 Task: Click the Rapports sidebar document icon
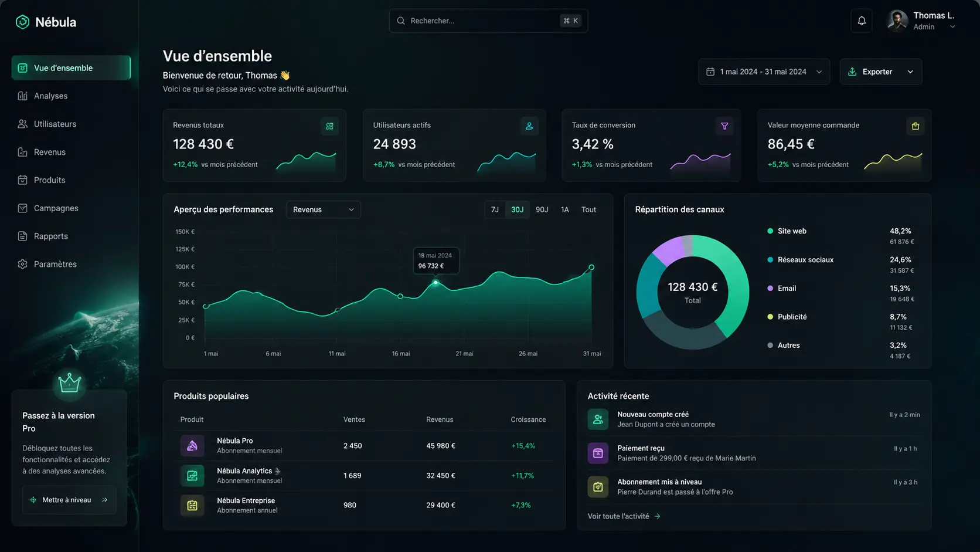tap(22, 236)
